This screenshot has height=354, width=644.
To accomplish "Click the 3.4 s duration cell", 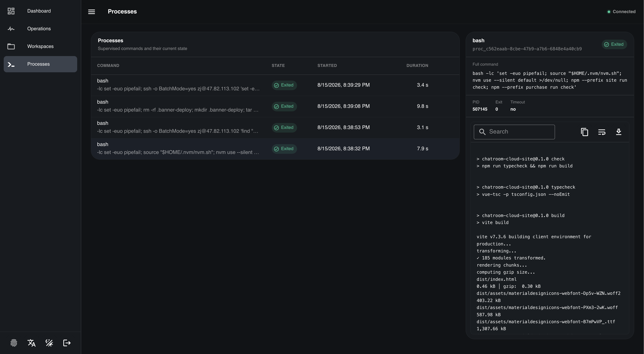I will (x=422, y=85).
